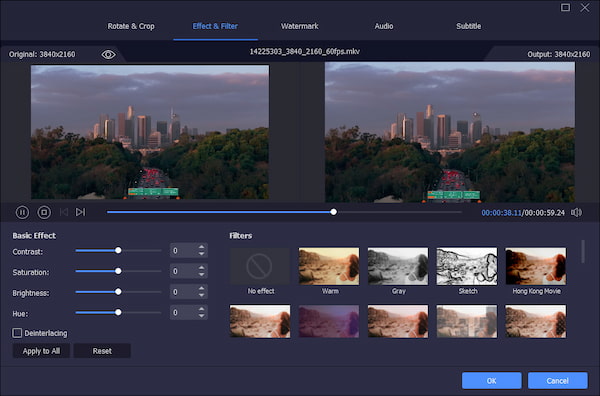Switch to Rotate & Crop tab

point(131,26)
